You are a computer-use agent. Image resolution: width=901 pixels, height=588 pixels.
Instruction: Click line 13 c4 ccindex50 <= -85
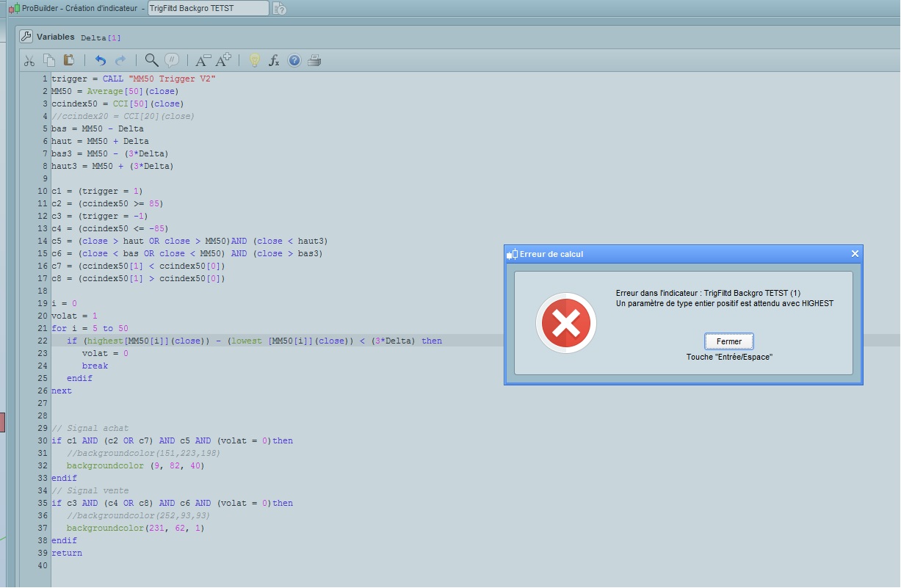pos(109,228)
